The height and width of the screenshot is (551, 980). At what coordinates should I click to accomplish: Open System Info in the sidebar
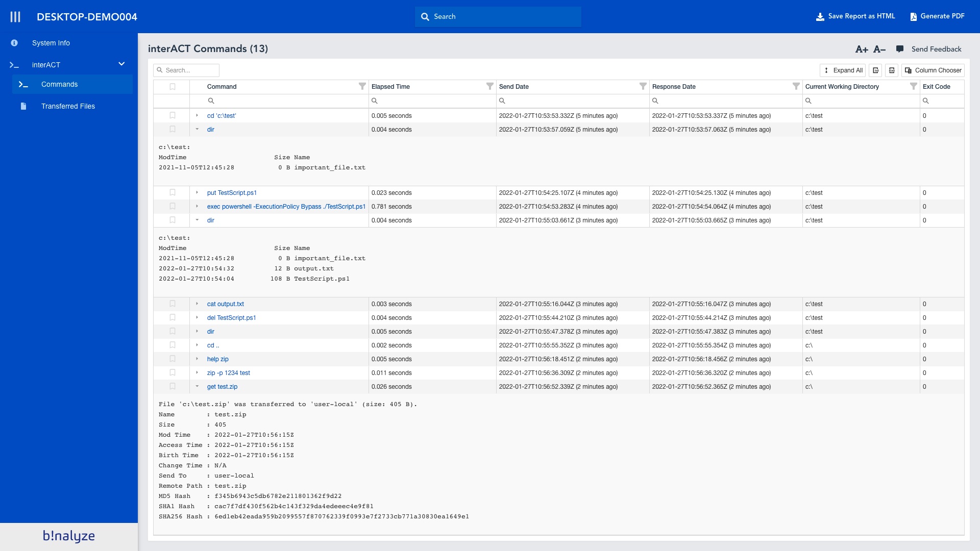coord(51,43)
